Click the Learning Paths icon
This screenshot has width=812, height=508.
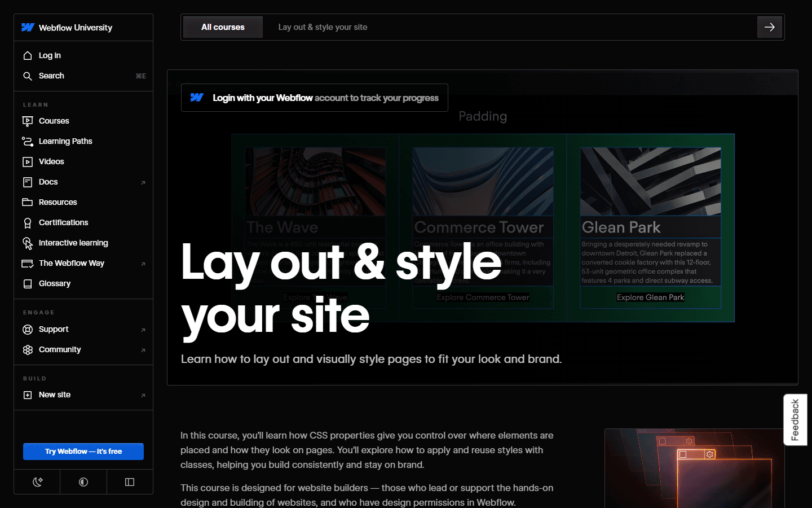[28, 141]
